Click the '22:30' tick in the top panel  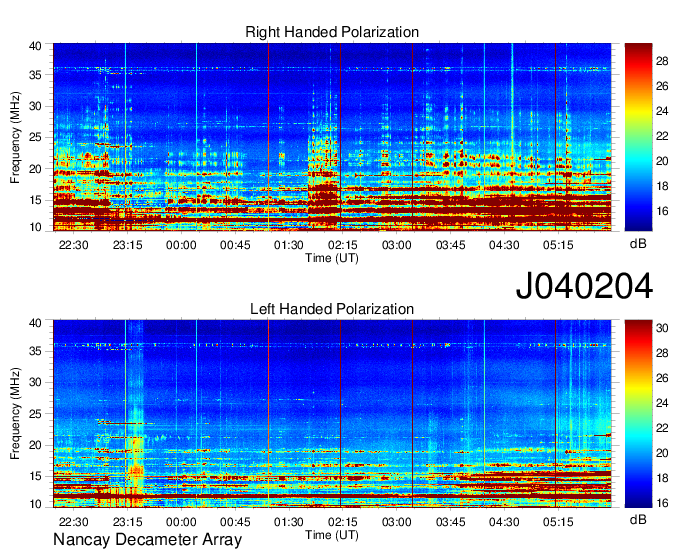point(73,245)
